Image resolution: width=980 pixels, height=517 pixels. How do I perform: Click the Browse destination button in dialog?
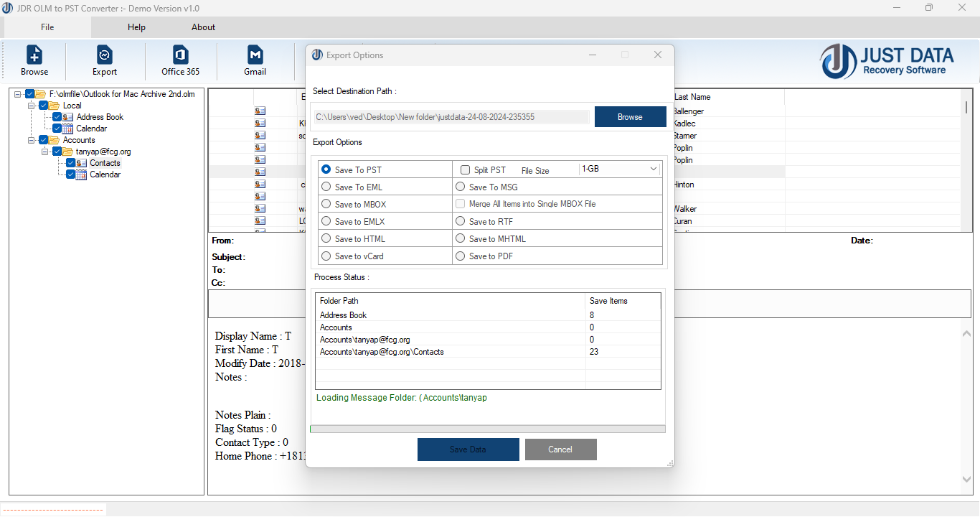click(630, 116)
